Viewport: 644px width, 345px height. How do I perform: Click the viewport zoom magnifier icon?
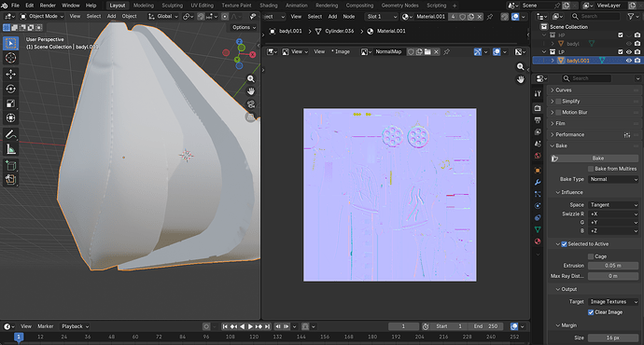click(x=251, y=78)
